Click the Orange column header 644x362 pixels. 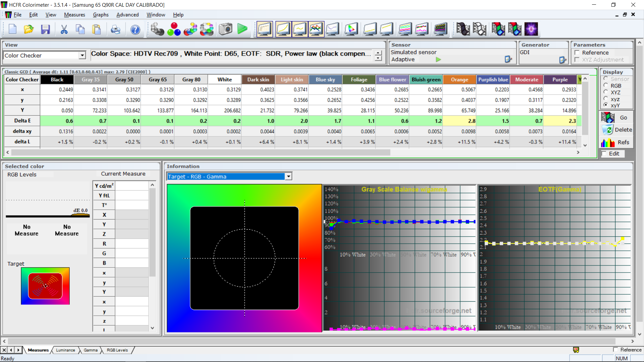click(459, 79)
